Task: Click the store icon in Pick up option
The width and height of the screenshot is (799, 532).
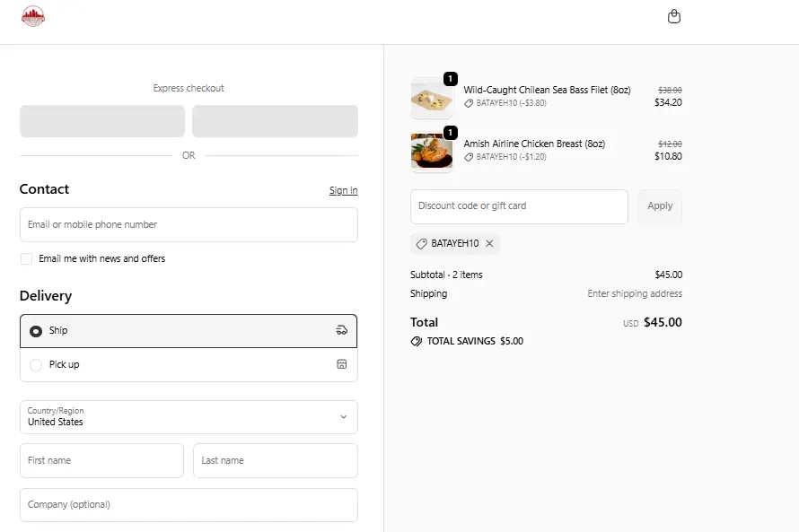Action: tap(341, 364)
